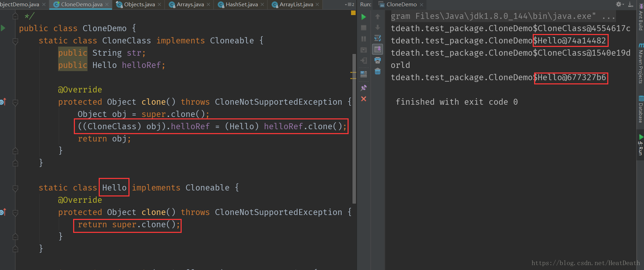Open the Database side tool window
This screenshot has width=644, height=270.
pos(640,109)
